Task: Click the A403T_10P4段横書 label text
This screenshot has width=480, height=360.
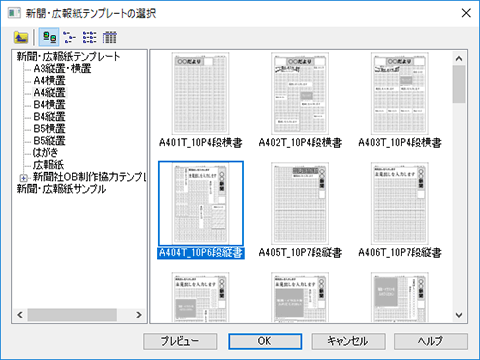Action: coord(400,143)
